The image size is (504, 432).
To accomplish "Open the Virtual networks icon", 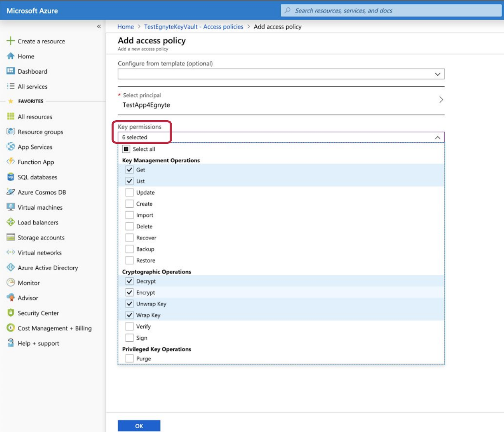I will [x=11, y=252].
